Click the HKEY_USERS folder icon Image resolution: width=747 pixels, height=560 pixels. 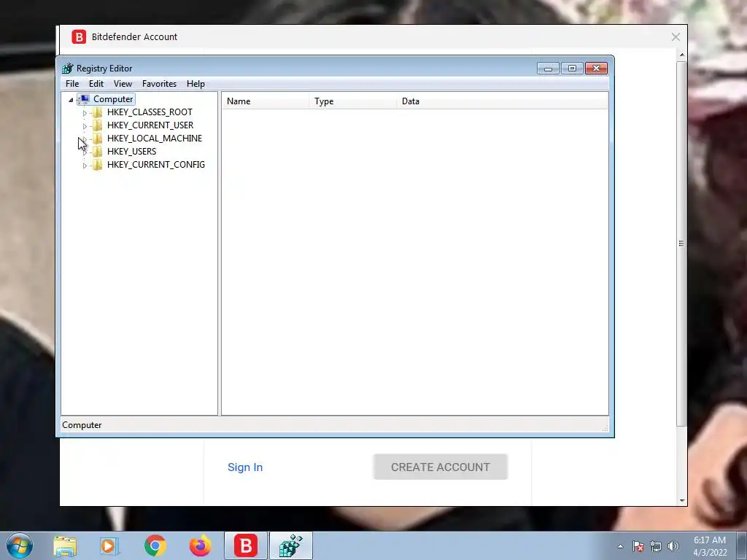97,152
